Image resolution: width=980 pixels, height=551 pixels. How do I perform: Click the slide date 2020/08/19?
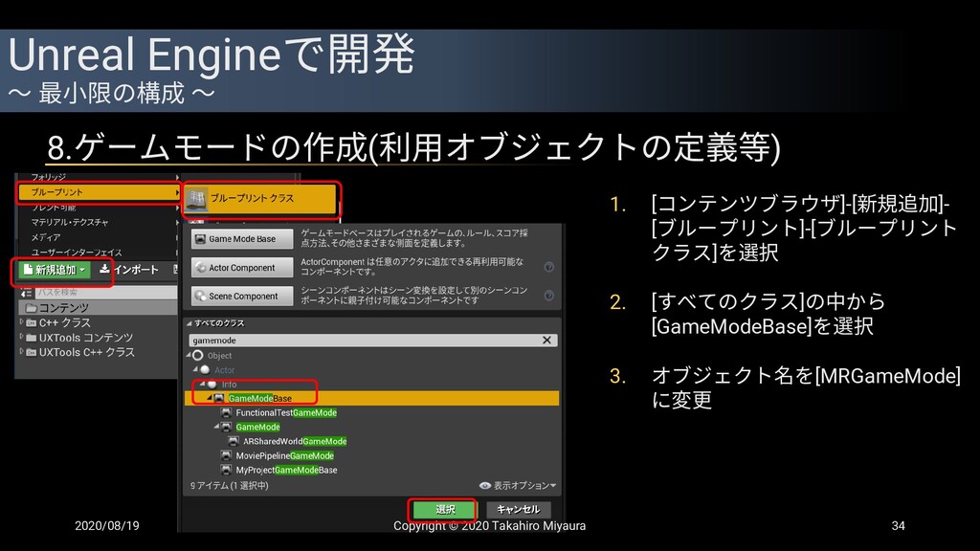pyautogui.click(x=107, y=526)
